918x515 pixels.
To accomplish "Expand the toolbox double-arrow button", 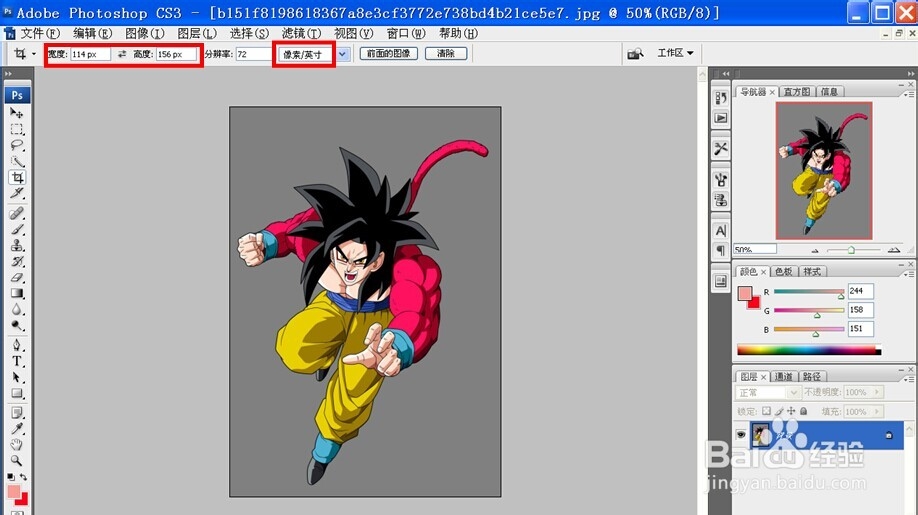I will tap(8, 74).
